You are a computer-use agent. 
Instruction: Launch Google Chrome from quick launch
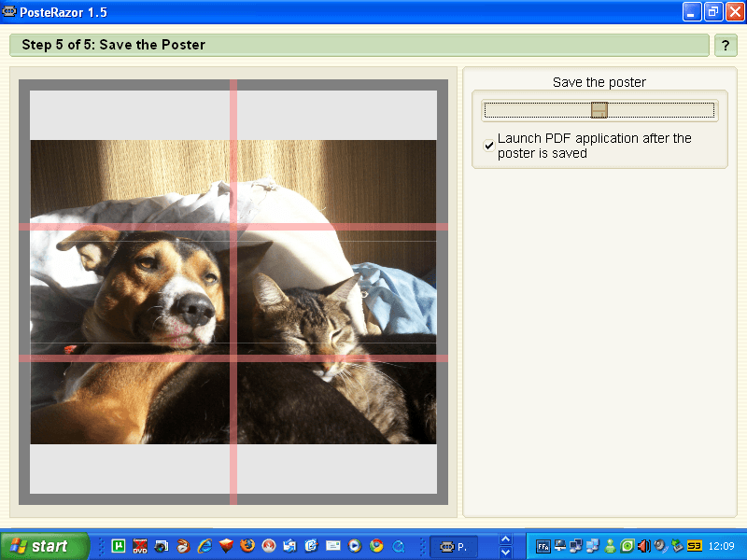(376, 546)
